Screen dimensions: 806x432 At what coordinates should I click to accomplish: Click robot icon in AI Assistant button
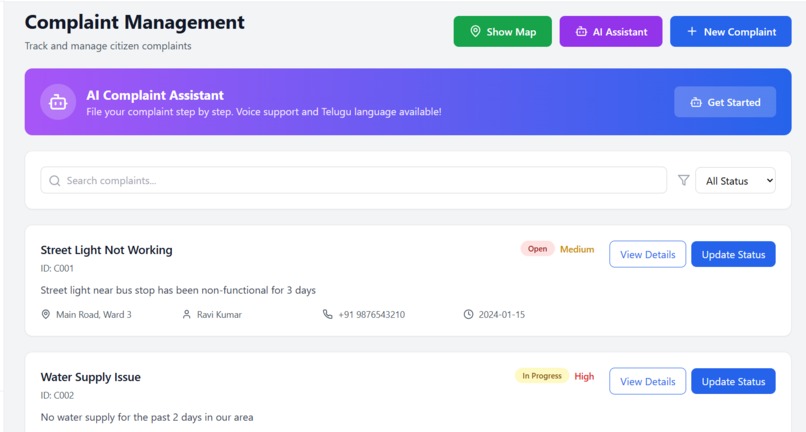(x=581, y=31)
